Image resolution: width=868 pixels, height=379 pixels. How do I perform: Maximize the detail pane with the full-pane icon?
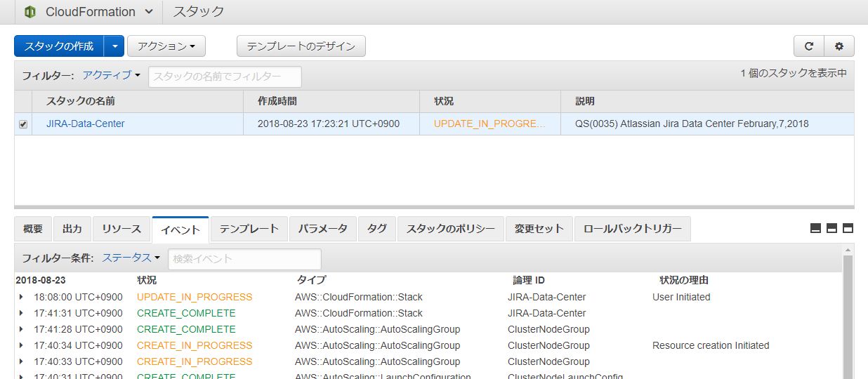(x=848, y=228)
